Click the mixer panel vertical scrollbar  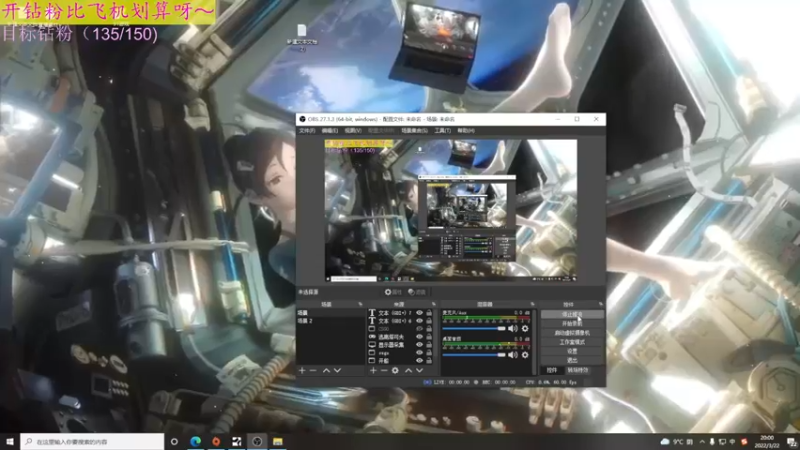pyautogui.click(x=534, y=342)
